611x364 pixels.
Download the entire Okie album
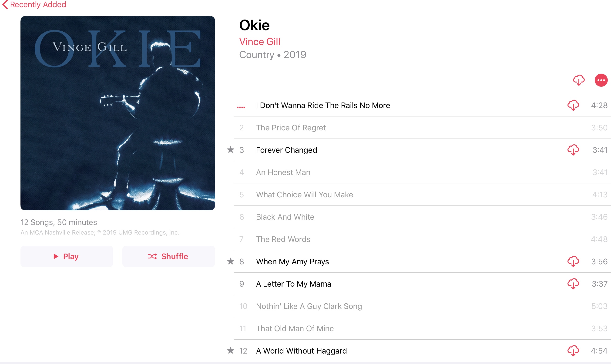point(579,80)
